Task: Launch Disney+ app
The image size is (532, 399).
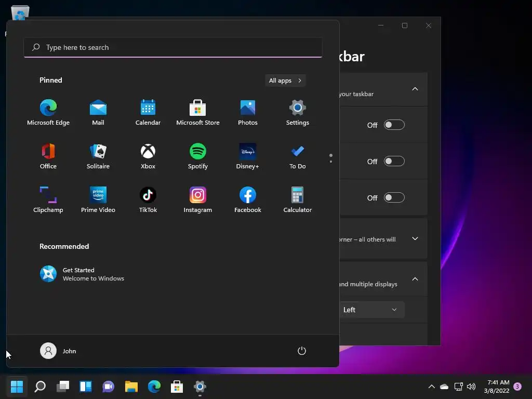Action: tap(248, 156)
